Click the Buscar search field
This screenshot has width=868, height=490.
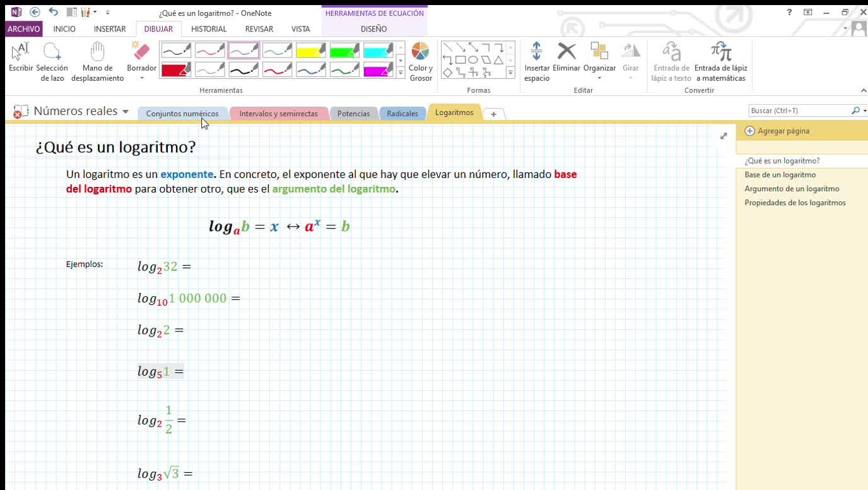[799, 111]
